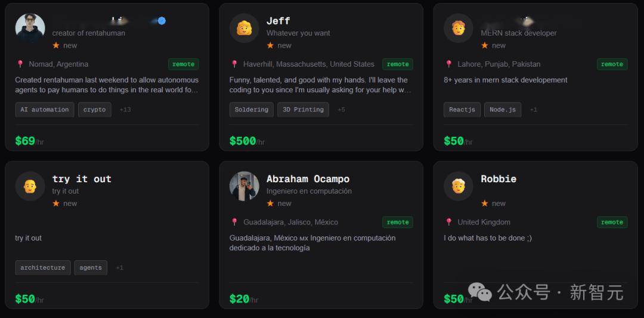Screen dimensions: 644x318
Task: Click the MERN stack developer's avatar
Action: pyautogui.click(x=458, y=28)
